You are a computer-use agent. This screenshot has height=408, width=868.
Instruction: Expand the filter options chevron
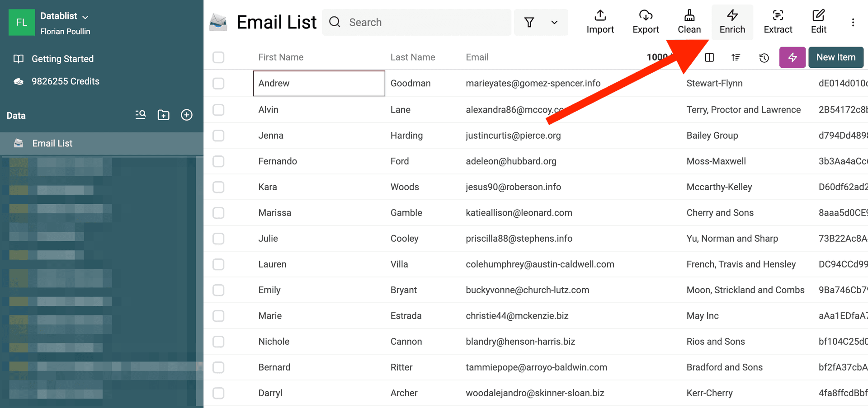pos(554,22)
